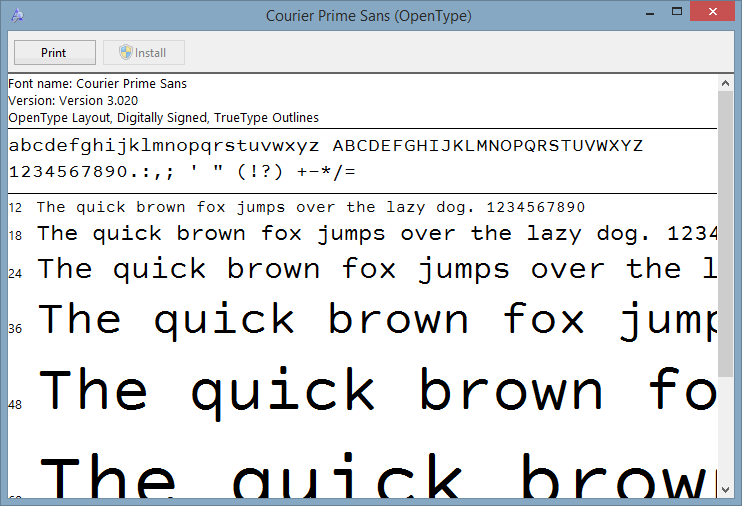742x506 pixels.
Task: Click the '1234567890.:,;' digits sample line
Action: point(182,171)
